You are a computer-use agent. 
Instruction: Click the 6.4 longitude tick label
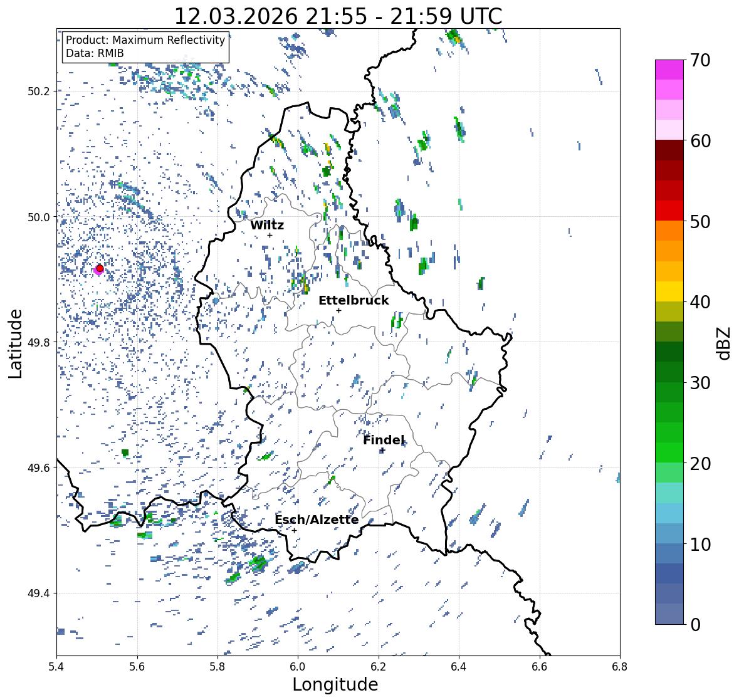[x=459, y=667]
